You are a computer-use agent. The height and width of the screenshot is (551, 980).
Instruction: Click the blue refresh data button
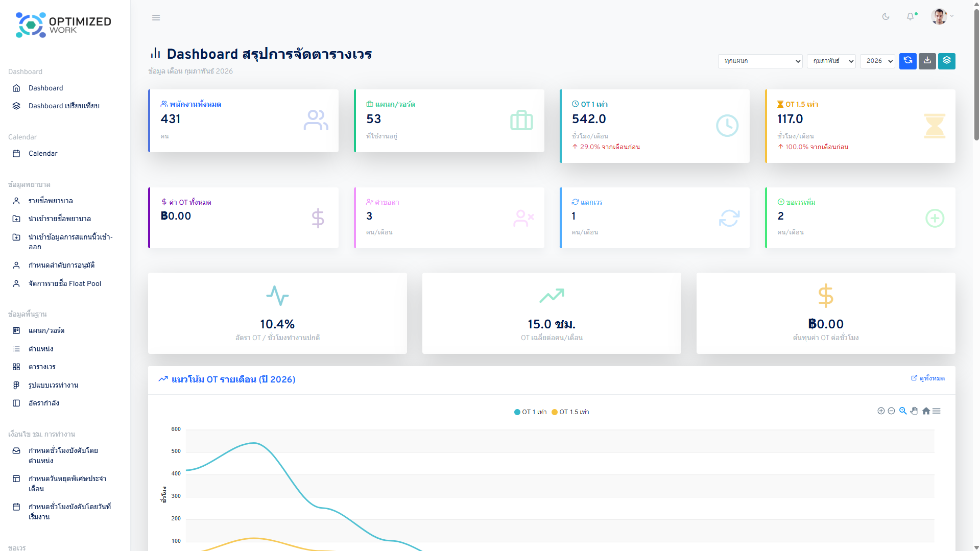907,61
